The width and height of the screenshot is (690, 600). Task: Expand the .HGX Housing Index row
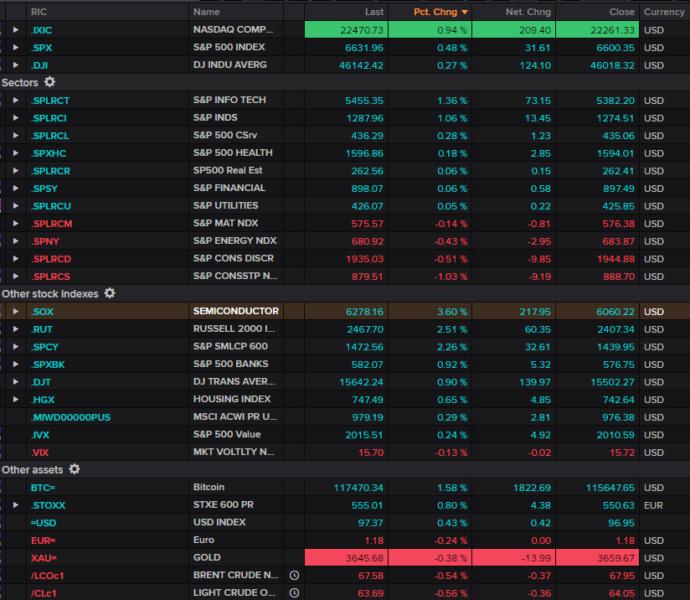coord(15,400)
